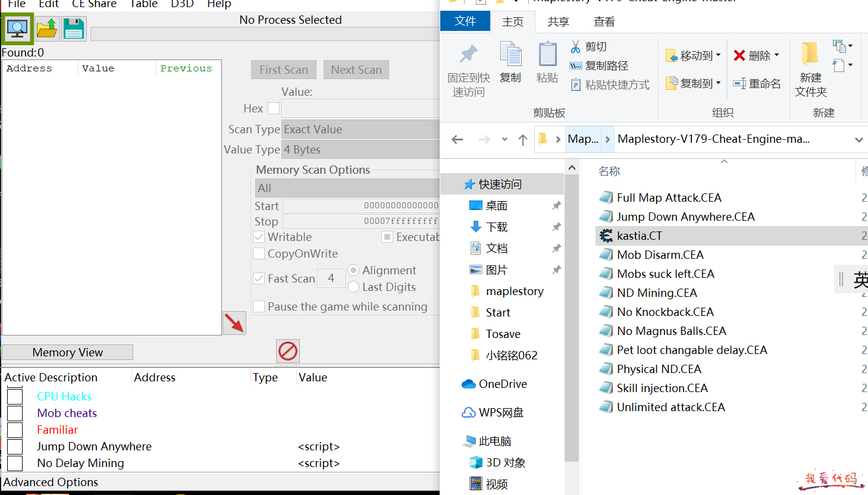Expand the Move To dropdown in Explorer
The width and height of the screenshot is (868, 495).
(x=719, y=55)
